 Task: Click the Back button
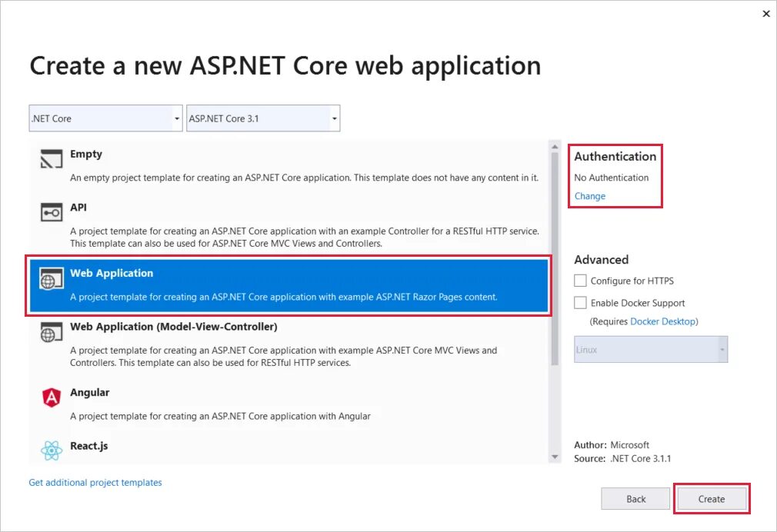tap(635, 499)
